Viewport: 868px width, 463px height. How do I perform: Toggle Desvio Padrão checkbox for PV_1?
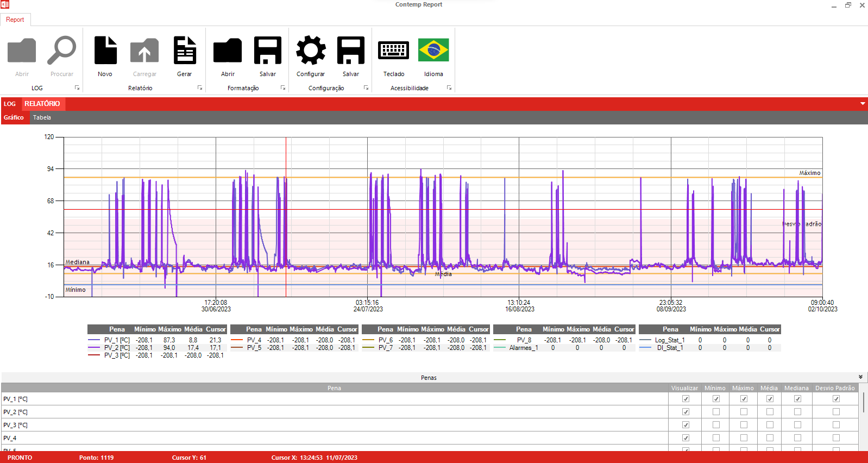[836, 399]
